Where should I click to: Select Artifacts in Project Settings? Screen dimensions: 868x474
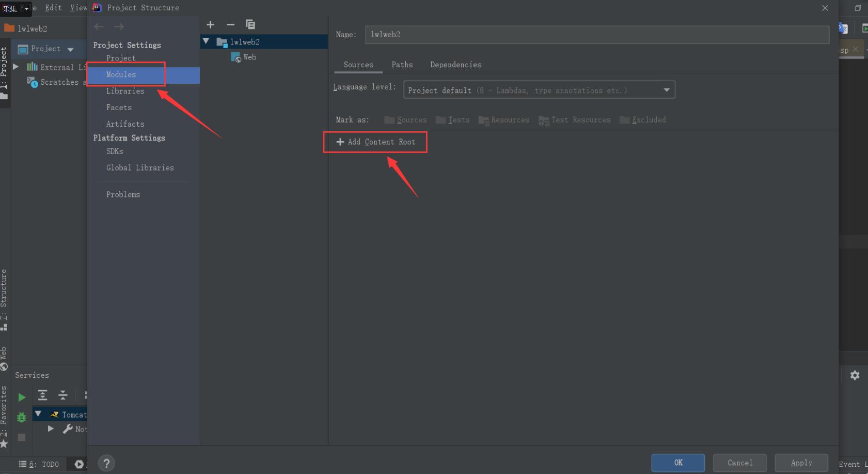pyautogui.click(x=125, y=124)
